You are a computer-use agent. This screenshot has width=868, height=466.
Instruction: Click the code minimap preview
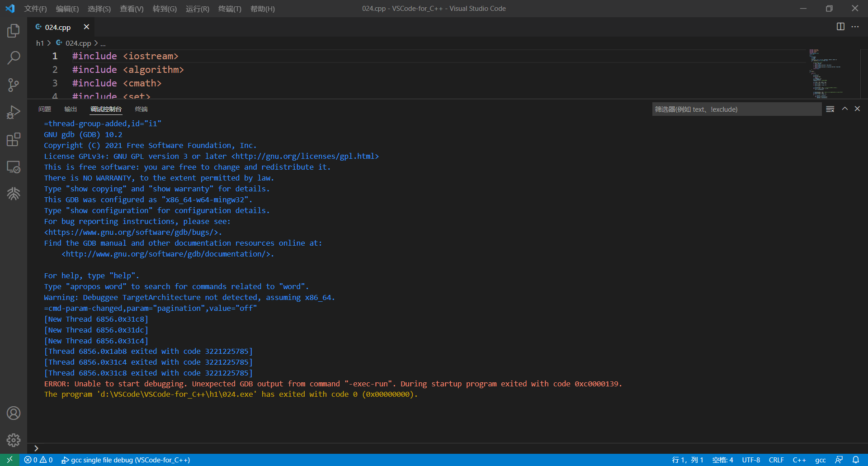point(834,74)
